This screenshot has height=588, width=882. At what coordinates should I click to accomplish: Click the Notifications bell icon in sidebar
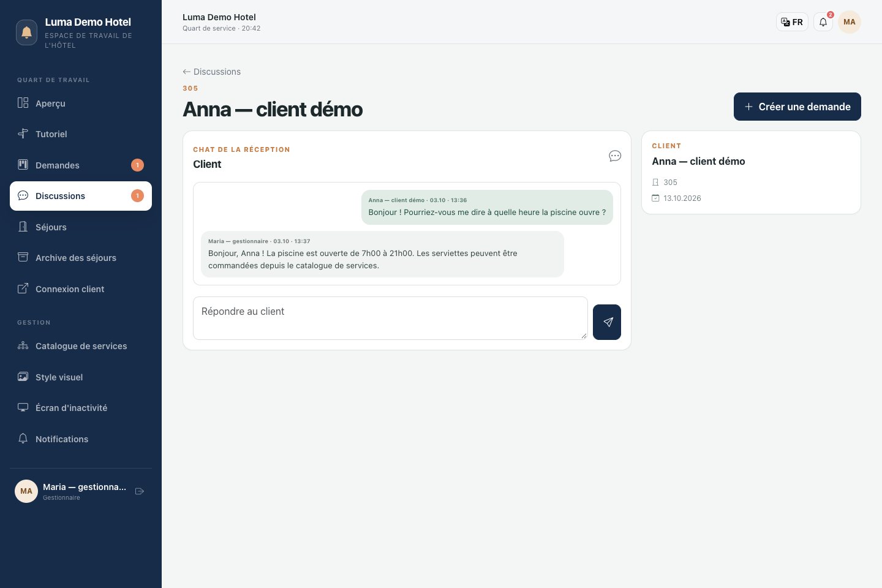click(x=23, y=439)
